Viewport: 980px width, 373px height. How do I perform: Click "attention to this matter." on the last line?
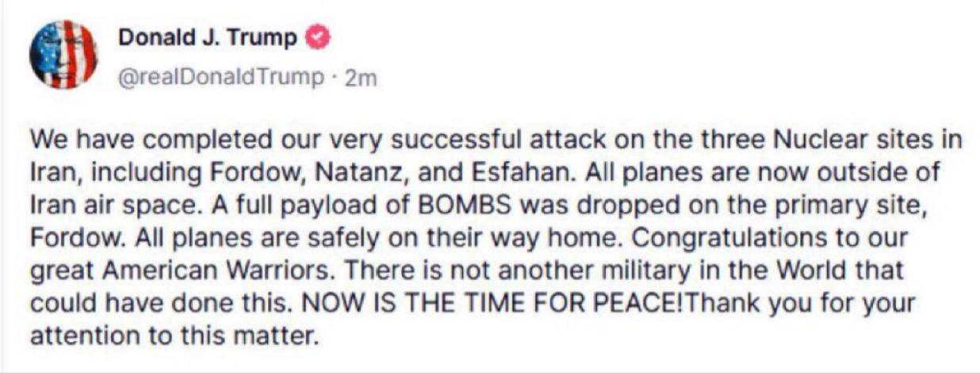174,335
